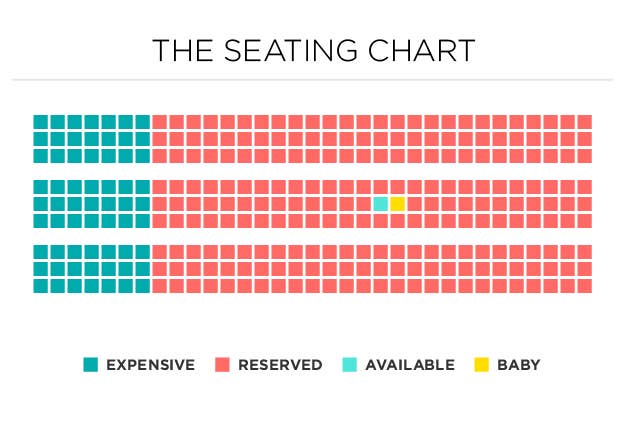Image resolution: width=625 pixels, height=430 pixels.
Task: Click the title The Seating Chart
Action: tap(314, 51)
